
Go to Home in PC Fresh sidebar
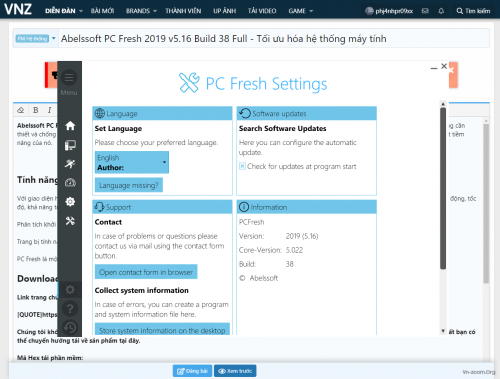coord(70,126)
